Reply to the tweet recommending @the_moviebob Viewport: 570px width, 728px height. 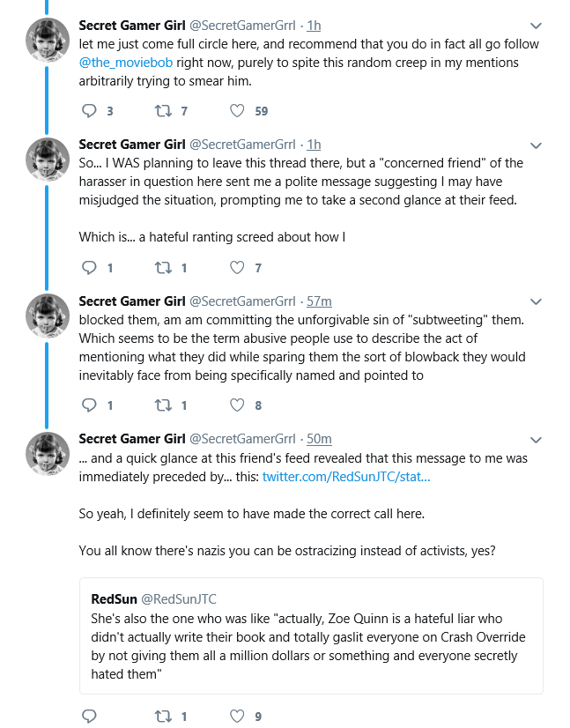[x=89, y=111]
